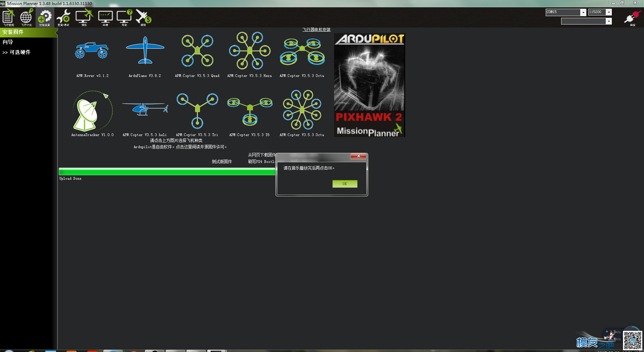This screenshot has width=644, height=352.
Task: Select the APM:Rover v3.1.2 truck icon
Action: pyautogui.click(x=92, y=50)
